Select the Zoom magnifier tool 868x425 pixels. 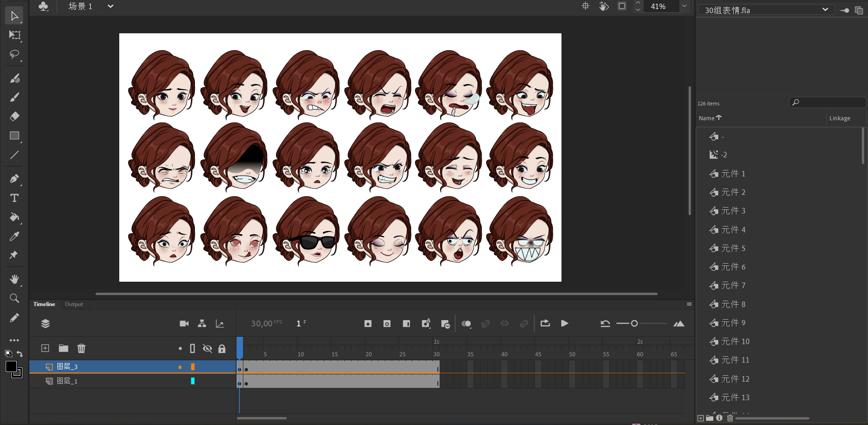click(14, 298)
